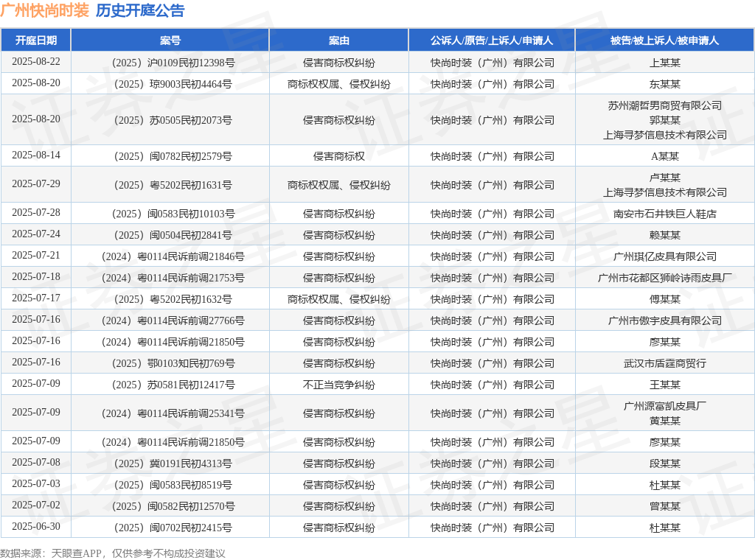Select date 2025-07-17

[36, 298]
